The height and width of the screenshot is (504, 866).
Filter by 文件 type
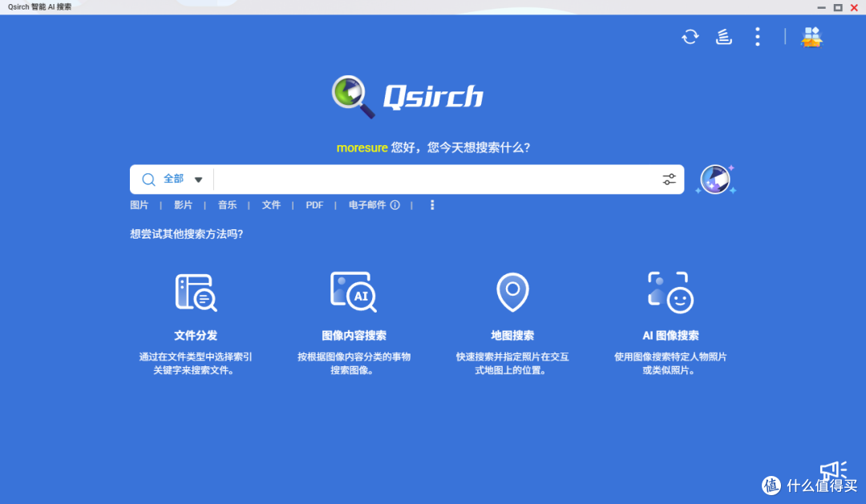(x=271, y=205)
